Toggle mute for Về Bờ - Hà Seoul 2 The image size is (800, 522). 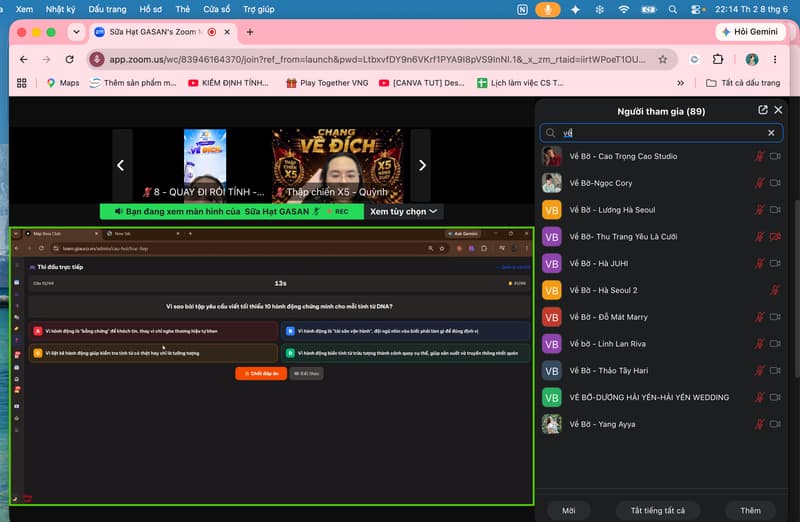[x=774, y=290]
